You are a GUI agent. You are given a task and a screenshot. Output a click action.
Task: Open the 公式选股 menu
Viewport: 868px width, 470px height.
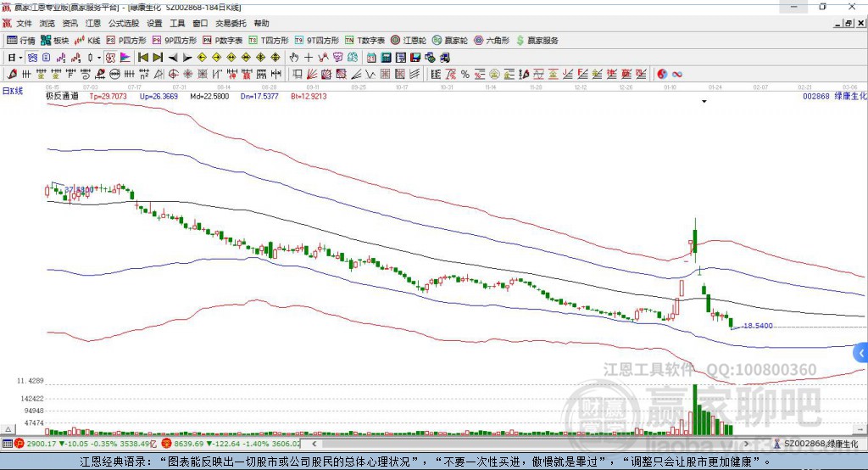(x=124, y=23)
